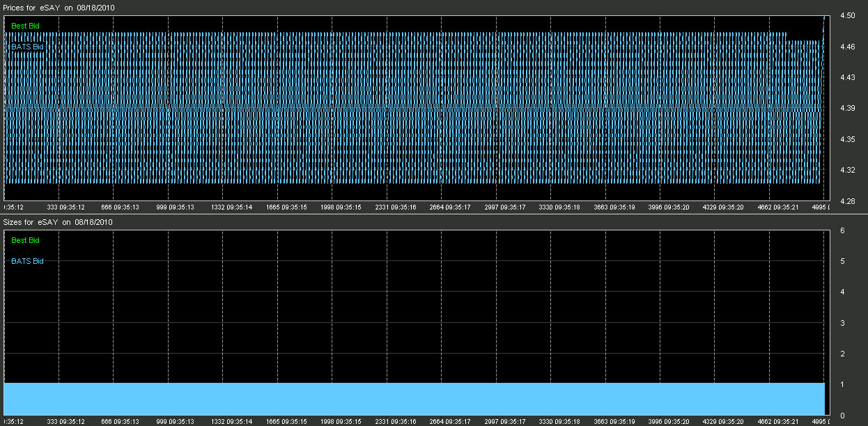Click '3996 09:35:20' tick under Sizes chart
Image resolution: width=868 pixels, height=426 pixels.
(669, 422)
